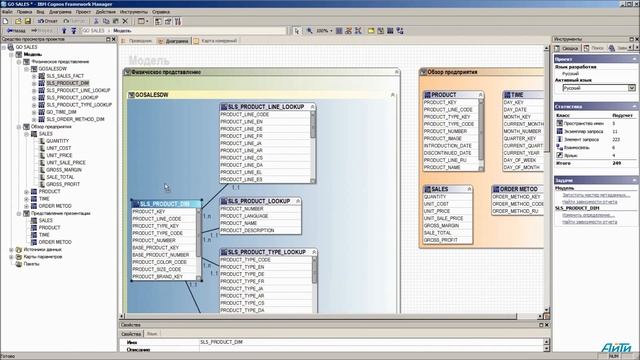Click PRODUCT_LINE_FR row in lookup table

pyautogui.click(x=265, y=136)
